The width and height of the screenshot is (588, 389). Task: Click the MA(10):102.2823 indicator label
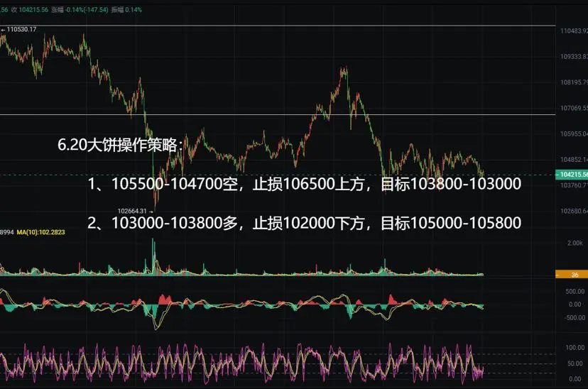(41, 232)
